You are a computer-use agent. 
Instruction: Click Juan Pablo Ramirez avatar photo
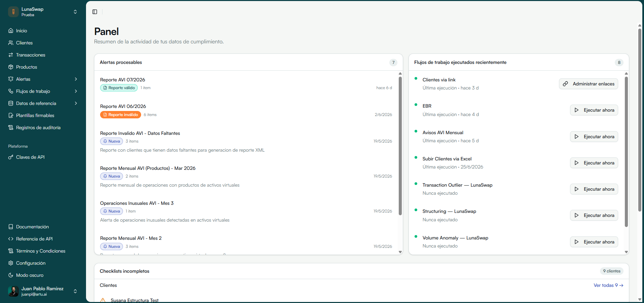click(x=13, y=291)
